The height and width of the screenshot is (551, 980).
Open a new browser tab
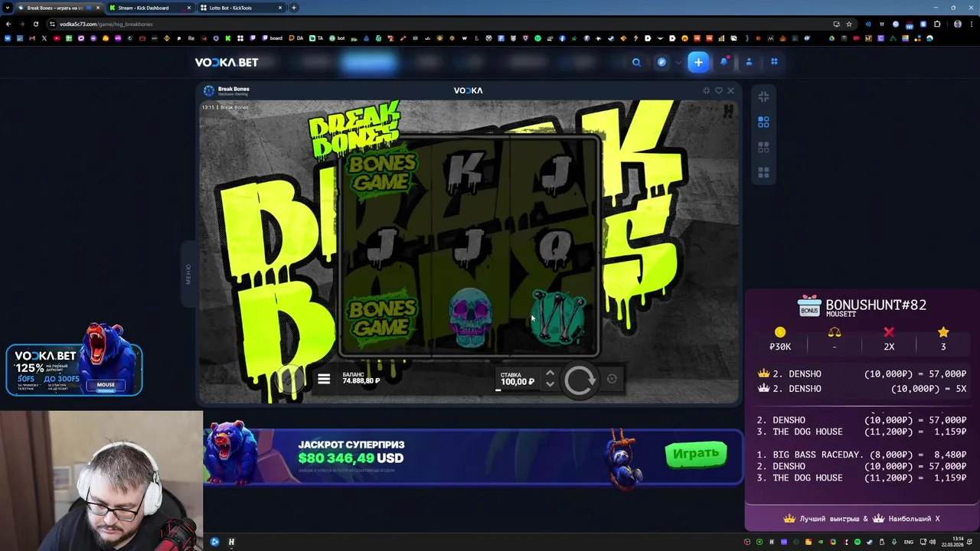[x=294, y=8]
